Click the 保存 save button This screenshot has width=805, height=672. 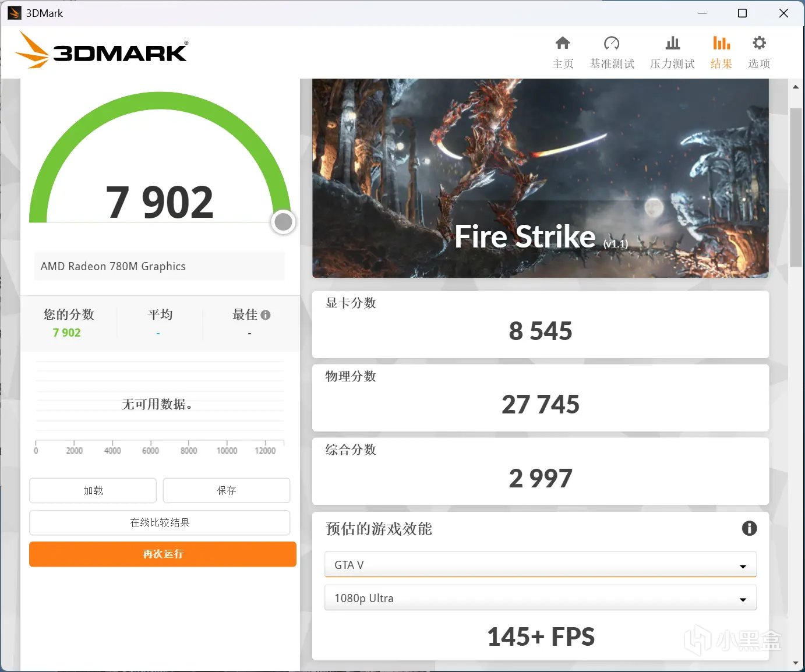(x=227, y=490)
